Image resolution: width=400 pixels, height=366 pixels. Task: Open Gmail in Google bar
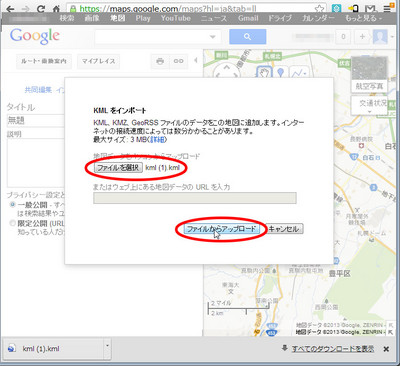tap(248, 18)
